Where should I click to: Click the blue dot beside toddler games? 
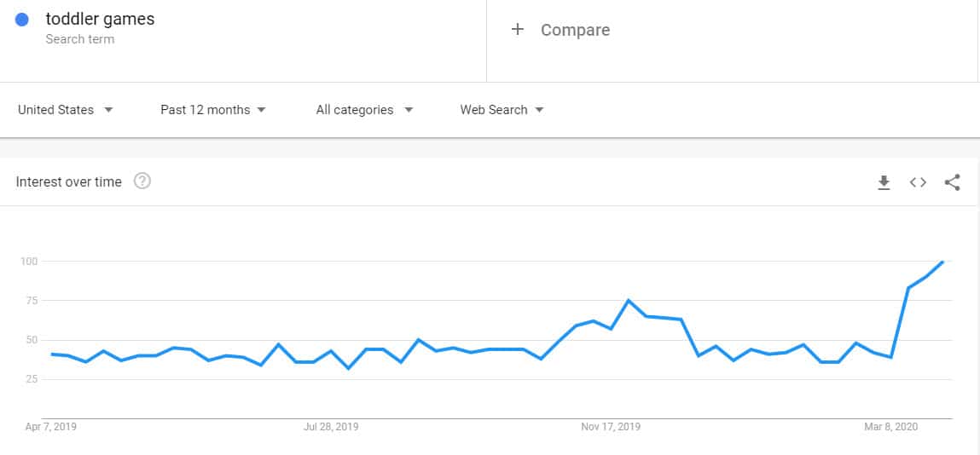point(22,20)
